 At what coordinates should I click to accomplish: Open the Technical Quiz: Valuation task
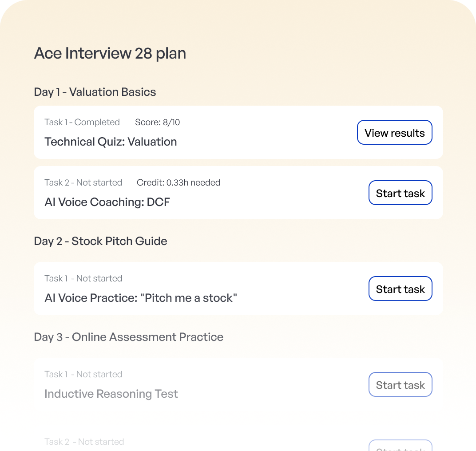(111, 142)
